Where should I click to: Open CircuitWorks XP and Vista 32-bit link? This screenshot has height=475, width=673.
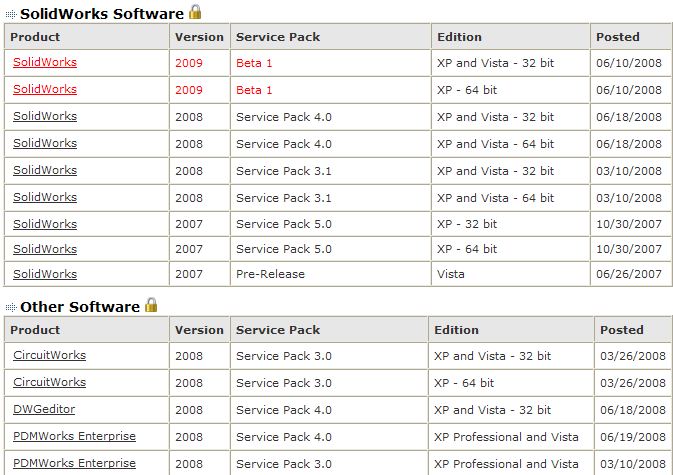(x=50, y=355)
